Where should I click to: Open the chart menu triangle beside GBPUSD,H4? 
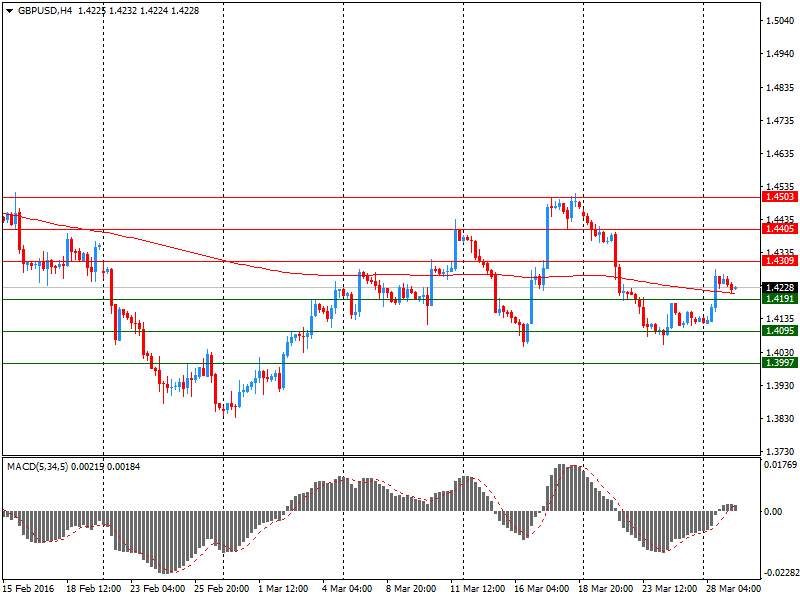9,11
